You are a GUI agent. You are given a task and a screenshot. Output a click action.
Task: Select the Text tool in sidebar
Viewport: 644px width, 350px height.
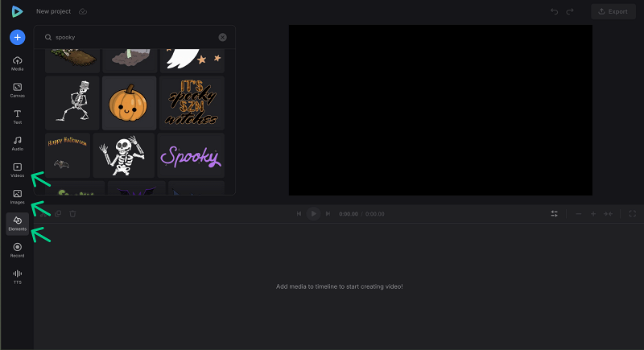click(x=17, y=116)
